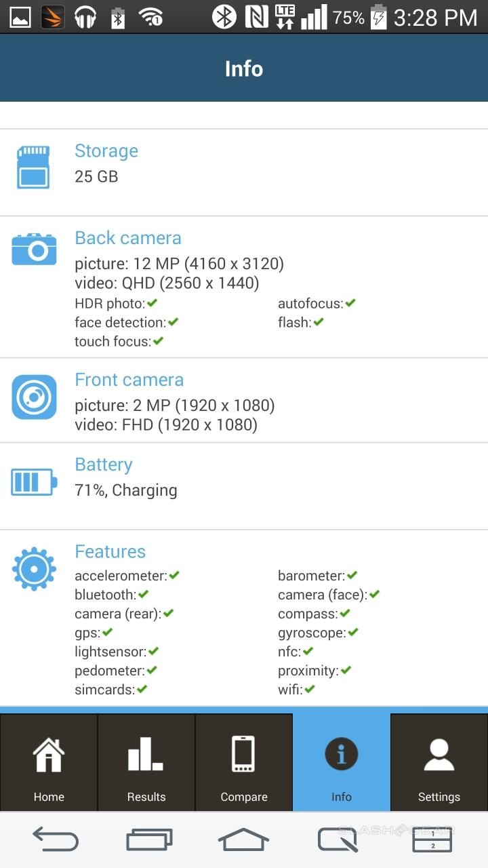
Task: Tap the Storage section heading
Action: point(106,151)
